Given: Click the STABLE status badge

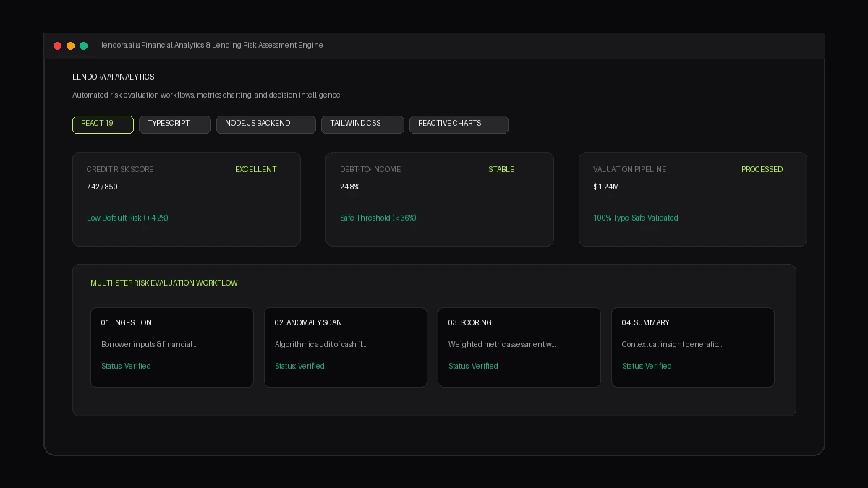Looking at the screenshot, I should (x=501, y=169).
